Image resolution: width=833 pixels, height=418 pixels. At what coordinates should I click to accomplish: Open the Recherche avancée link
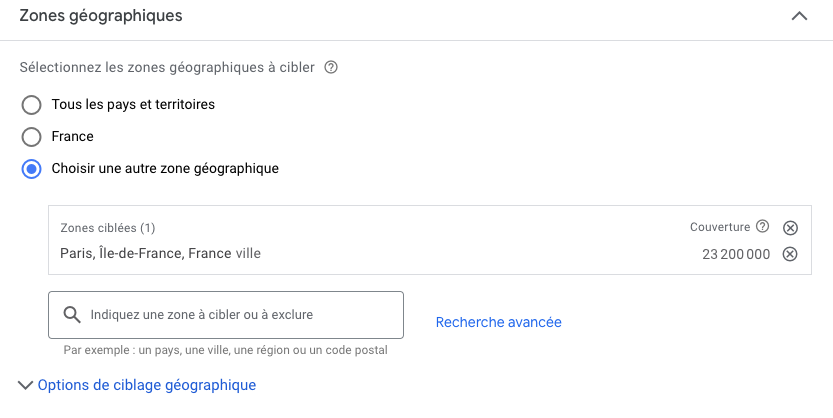point(499,322)
